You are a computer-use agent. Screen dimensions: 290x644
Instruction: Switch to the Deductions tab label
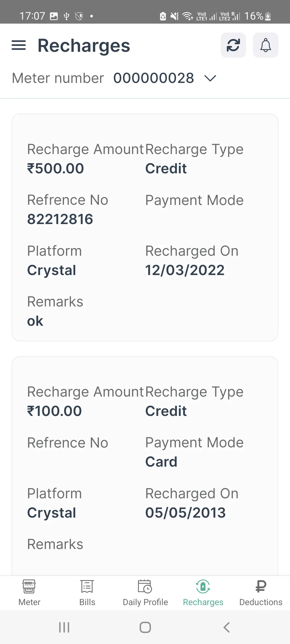tap(261, 602)
